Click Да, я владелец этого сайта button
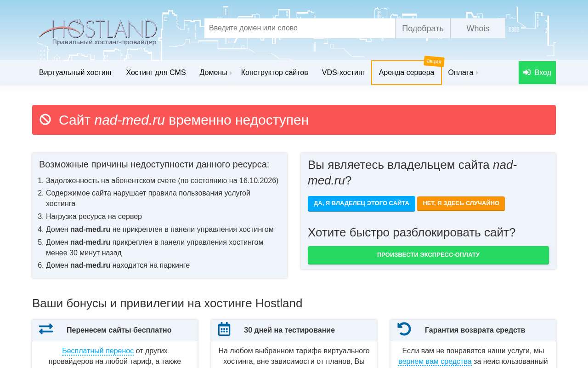This screenshot has width=588, height=368. (x=362, y=203)
